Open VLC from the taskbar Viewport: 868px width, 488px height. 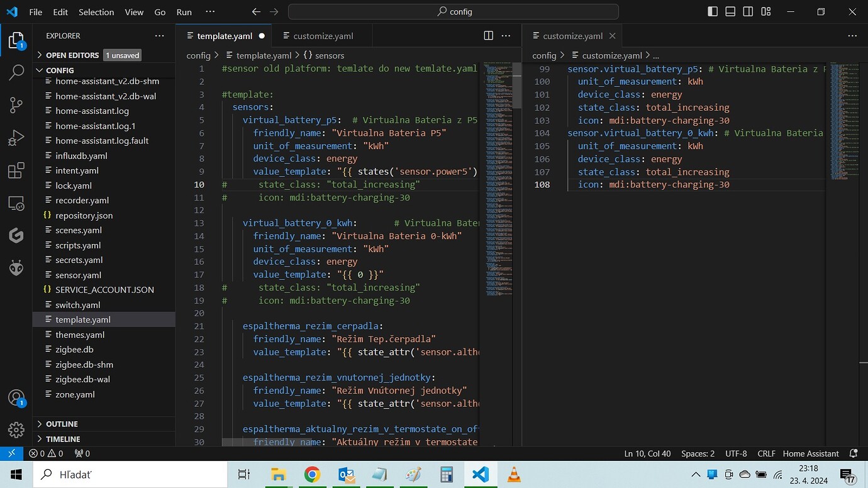click(514, 474)
